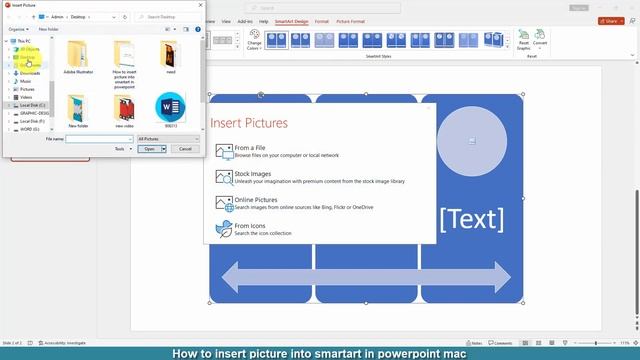The image size is (640, 360).
Task: Open the 'new video' folder
Action: coord(124,111)
